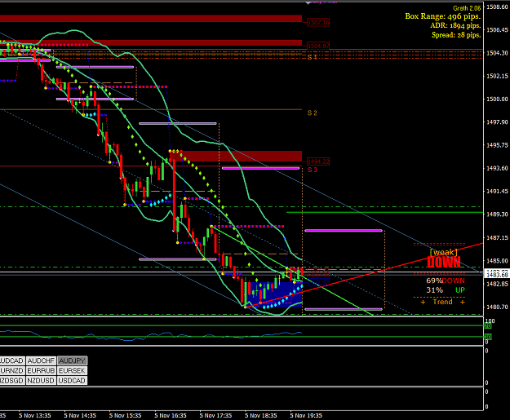This screenshot has height=420, width=510.
Task: Click the green UP label
Action: (460, 290)
